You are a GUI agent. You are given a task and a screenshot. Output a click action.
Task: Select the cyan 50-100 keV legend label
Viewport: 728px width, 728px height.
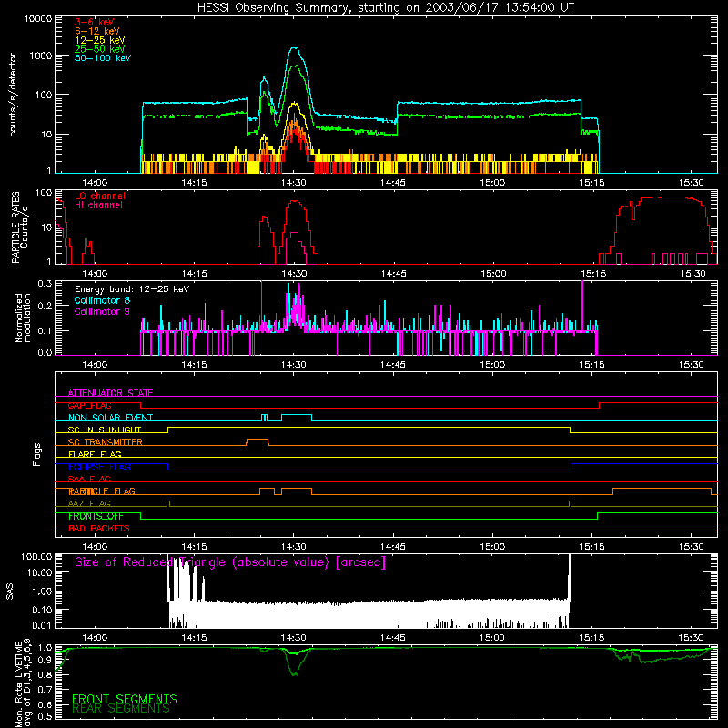pyautogui.click(x=103, y=58)
